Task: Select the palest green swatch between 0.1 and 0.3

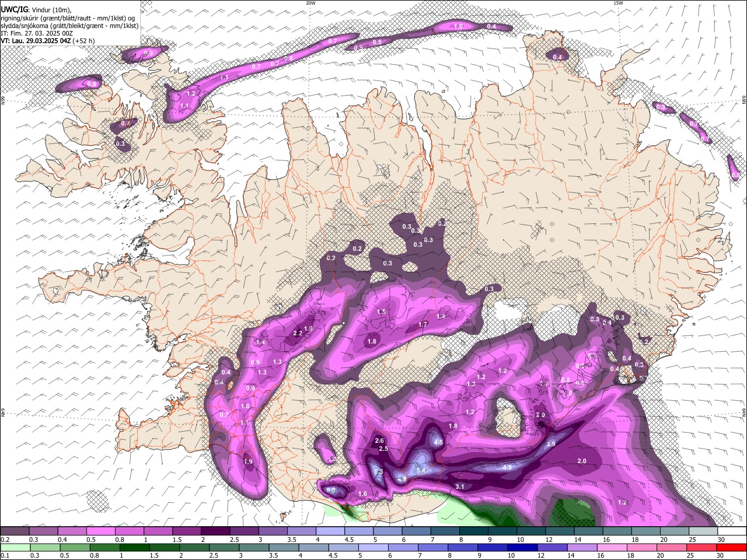Action: [15, 547]
